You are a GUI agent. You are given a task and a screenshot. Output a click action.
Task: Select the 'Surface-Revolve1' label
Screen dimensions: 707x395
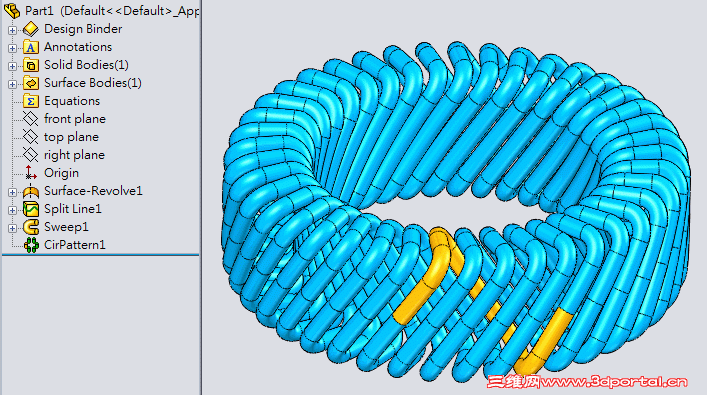coord(93,191)
